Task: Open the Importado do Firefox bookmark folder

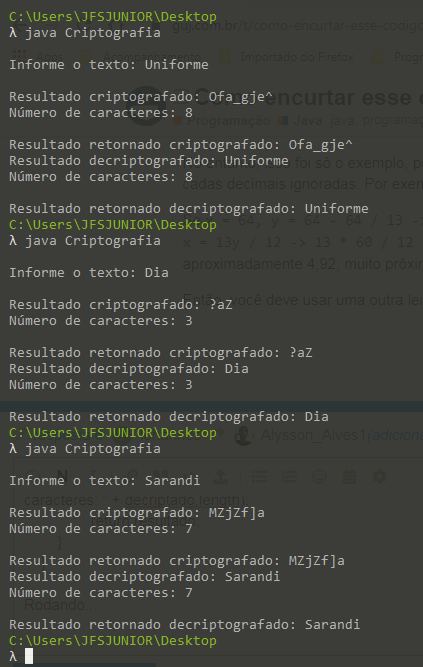Action: (297, 57)
